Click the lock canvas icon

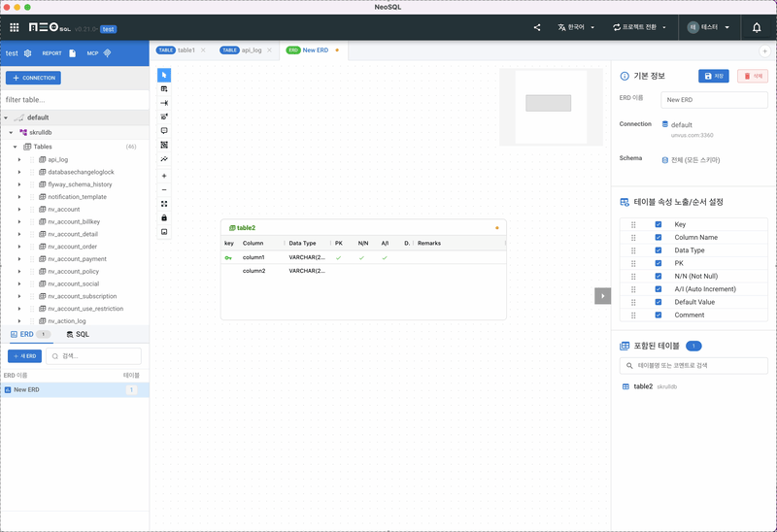[163, 217]
